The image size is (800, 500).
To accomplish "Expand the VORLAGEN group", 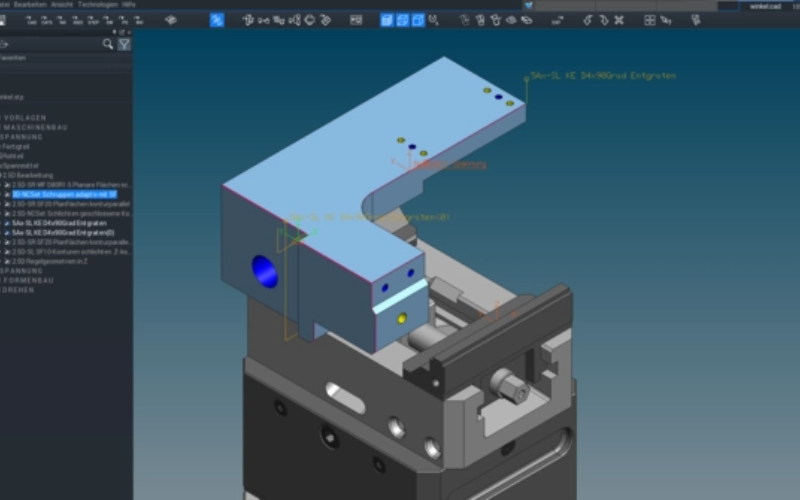I will point(24,118).
